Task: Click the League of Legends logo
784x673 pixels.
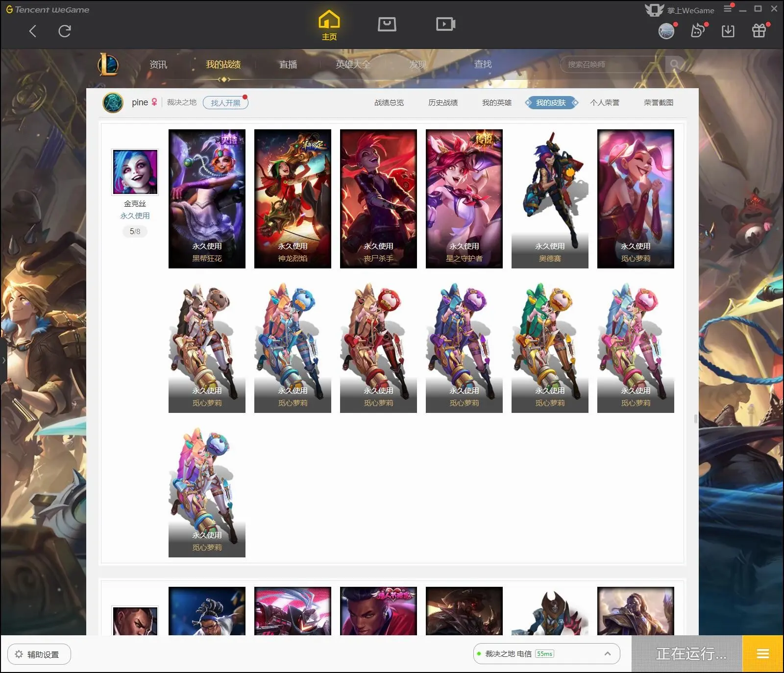Action: tap(108, 64)
